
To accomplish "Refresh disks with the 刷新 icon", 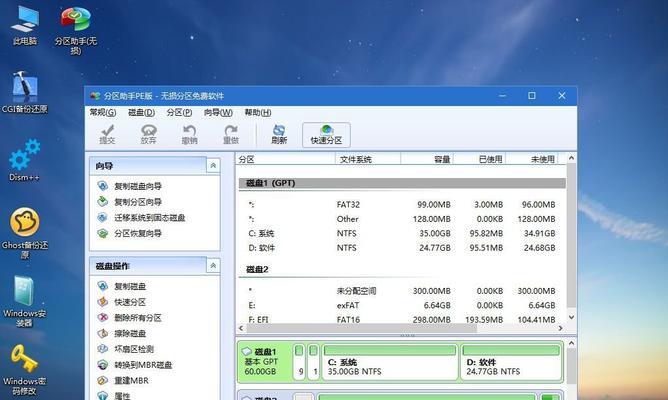I will pyautogui.click(x=279, y=133).
